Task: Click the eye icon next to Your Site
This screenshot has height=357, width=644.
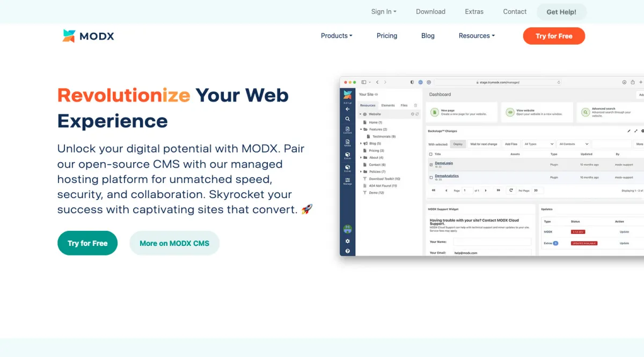Action: coord(376,94)
